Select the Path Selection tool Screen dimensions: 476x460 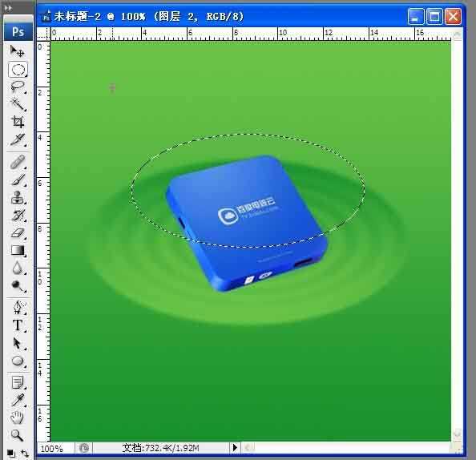click(x=18, y=343)
